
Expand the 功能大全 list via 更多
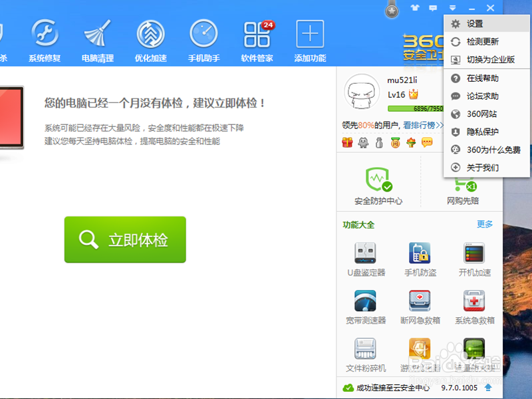point(485,225)
